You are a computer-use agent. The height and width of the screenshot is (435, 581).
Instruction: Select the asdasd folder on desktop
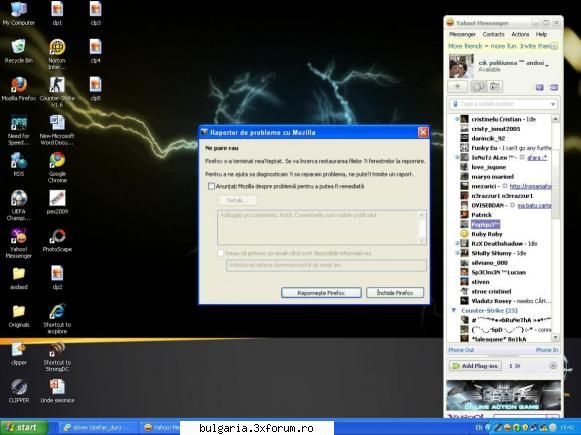[19, 278]
